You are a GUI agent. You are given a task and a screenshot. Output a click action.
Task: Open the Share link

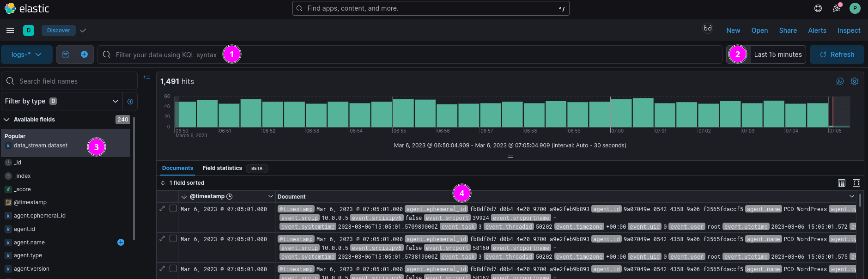click(788, 30)
